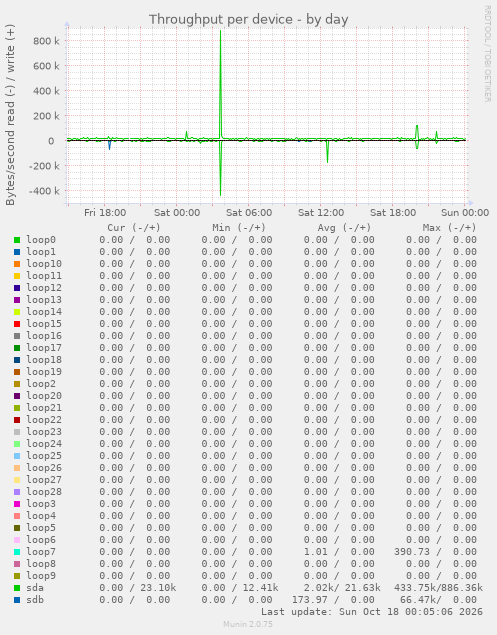
Task: Click the 'Min (-/+)' column header
Action: (239, 228)
